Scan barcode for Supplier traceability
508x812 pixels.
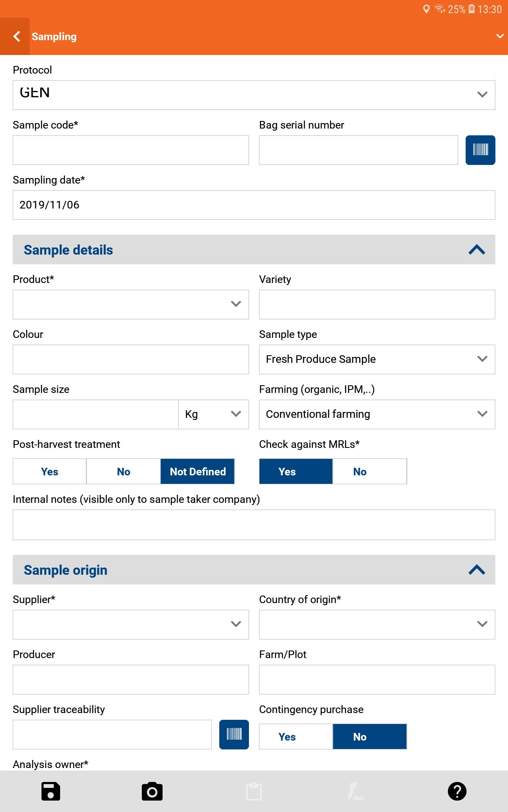(x=234, y=735)
